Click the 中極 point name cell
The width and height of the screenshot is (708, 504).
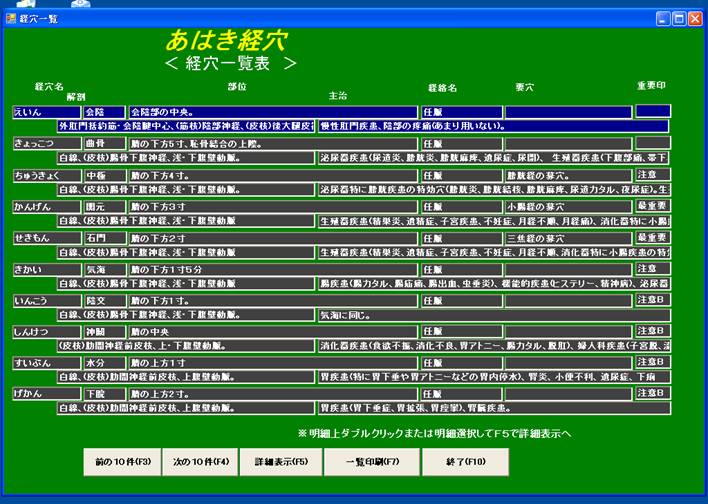click(104, 175)
